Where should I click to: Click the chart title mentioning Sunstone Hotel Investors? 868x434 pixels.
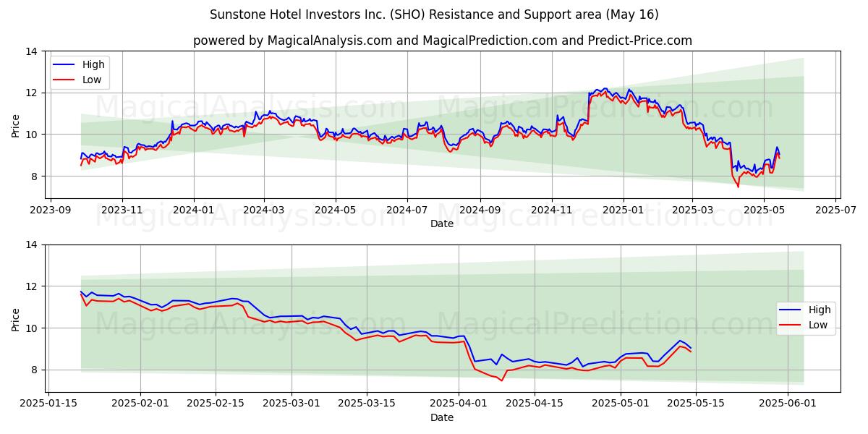[x=434, y=14]
